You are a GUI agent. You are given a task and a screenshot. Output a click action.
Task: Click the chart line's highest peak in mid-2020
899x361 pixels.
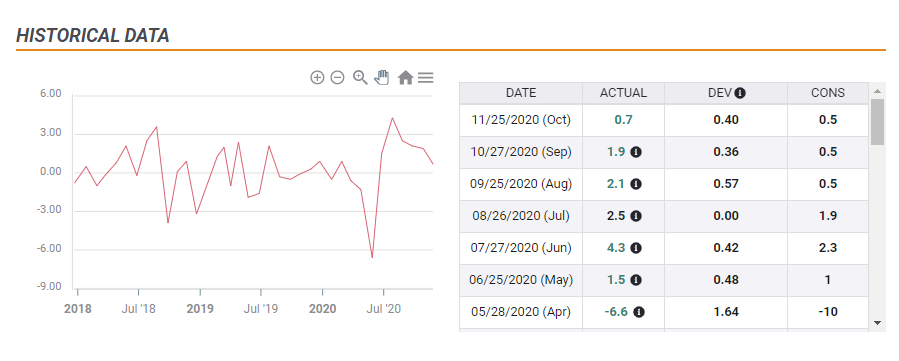392,118
